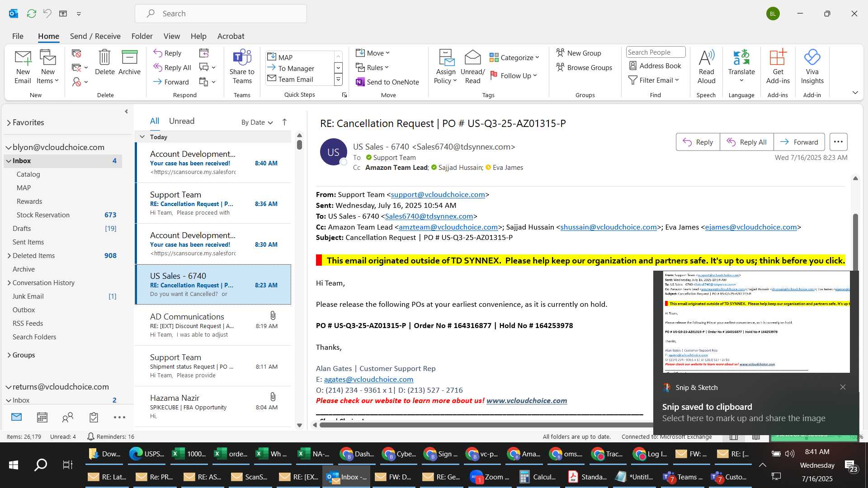The image size is (868, 488).
Task: Dismiss the Snip & Sketch notification
Action: point(843,387)
